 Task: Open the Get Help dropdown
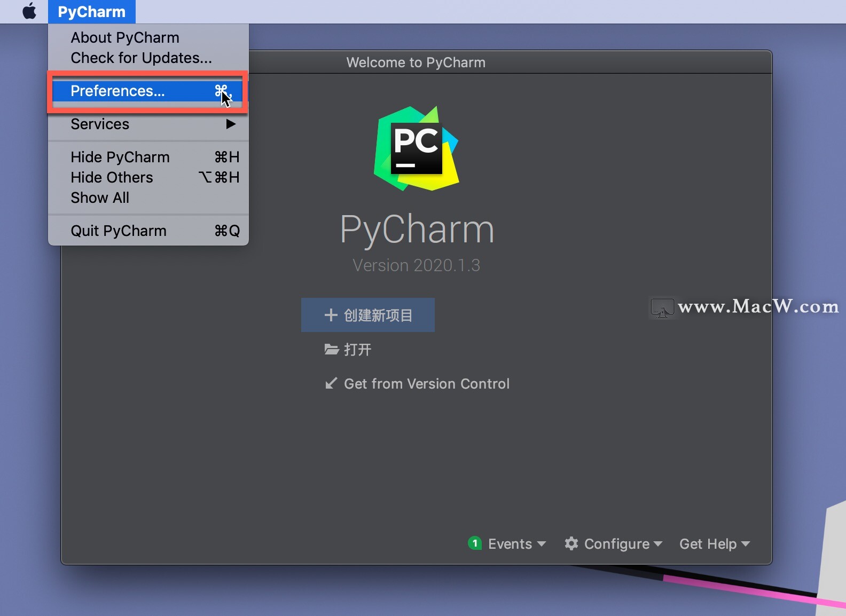point(715,544)
